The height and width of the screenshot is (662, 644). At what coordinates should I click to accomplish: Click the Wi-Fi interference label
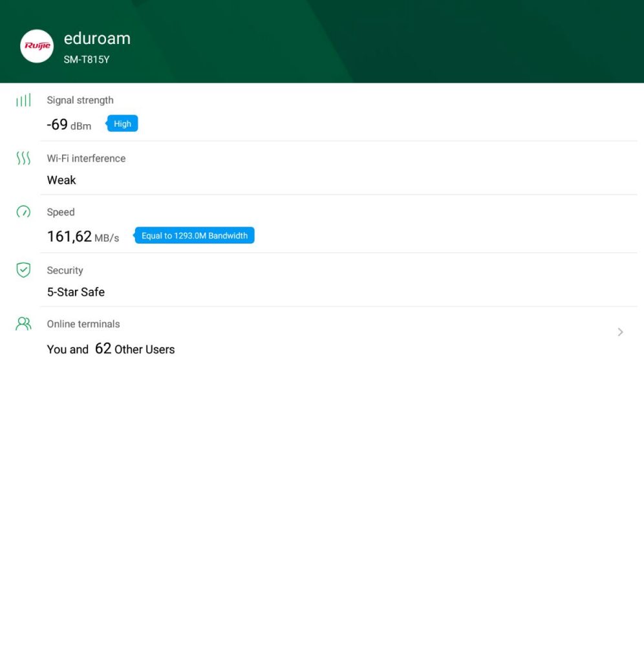pyautogui.click(x=86, y=158)
